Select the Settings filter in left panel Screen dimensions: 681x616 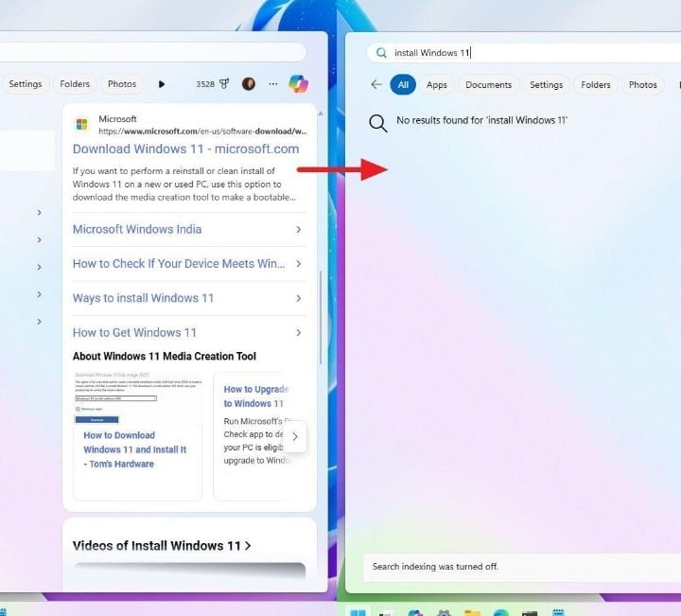coord(26,84)
